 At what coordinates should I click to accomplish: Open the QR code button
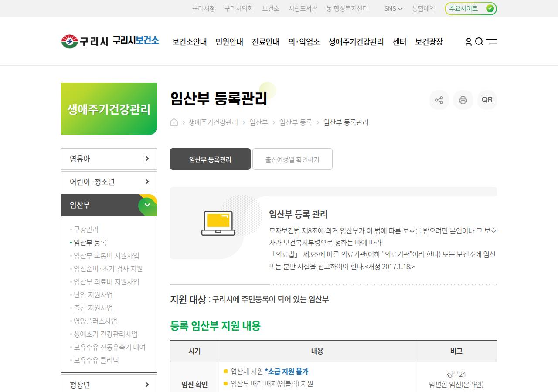487,100
